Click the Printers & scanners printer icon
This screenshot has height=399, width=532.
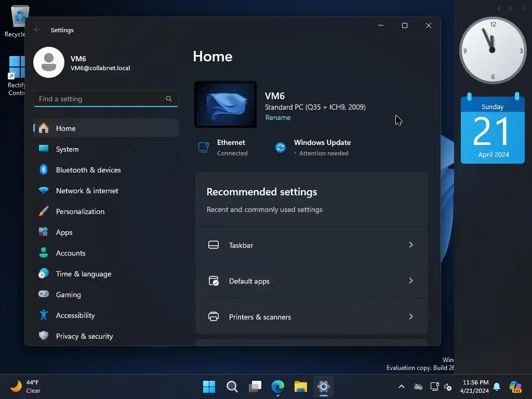tap(214, 316)
